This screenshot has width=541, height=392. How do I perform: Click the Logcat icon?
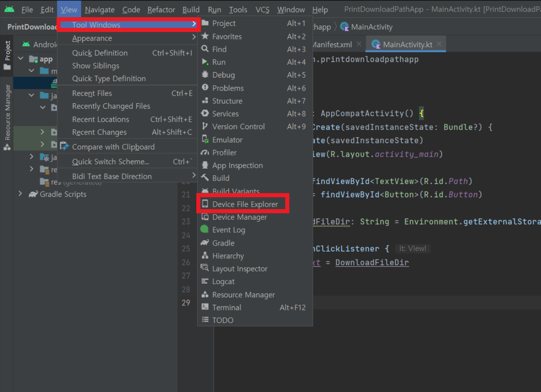[x=205, y=281]
